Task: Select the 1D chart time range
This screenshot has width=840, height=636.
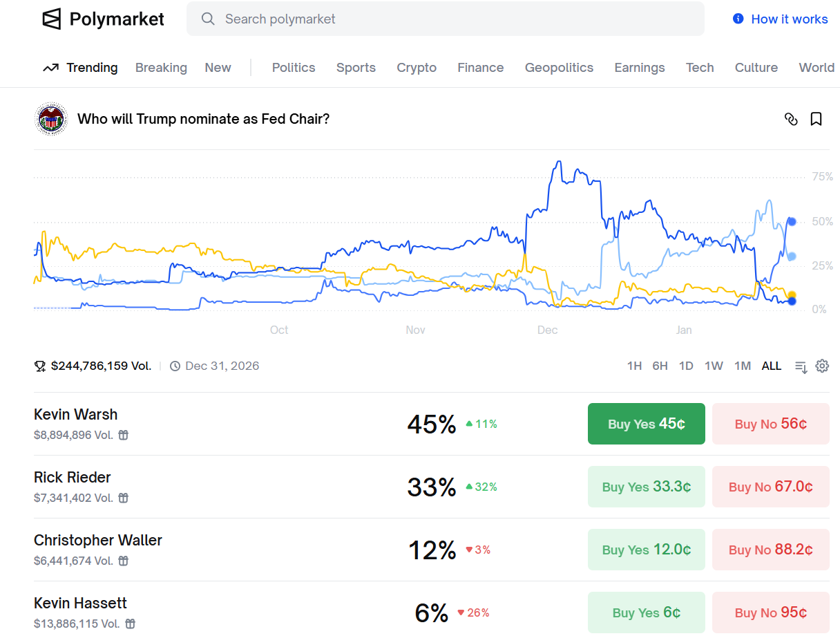Action: click(x=686, y=366)
